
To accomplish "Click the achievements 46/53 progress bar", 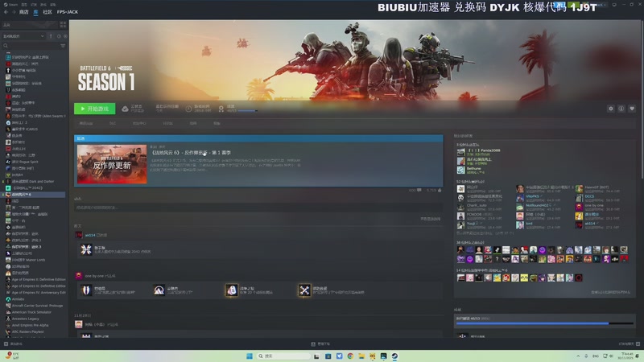I will [544, 323].
